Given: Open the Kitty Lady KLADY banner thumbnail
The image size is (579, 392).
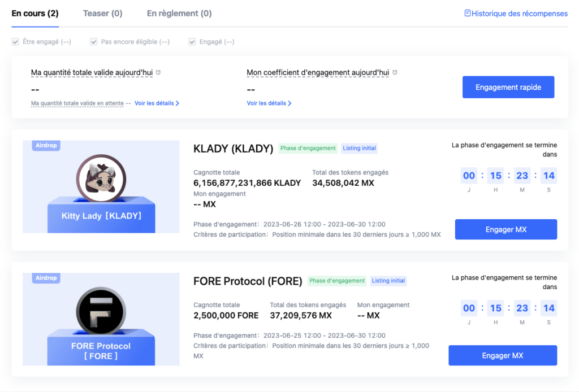Looking at the screenshot, I should click(101, 186).
